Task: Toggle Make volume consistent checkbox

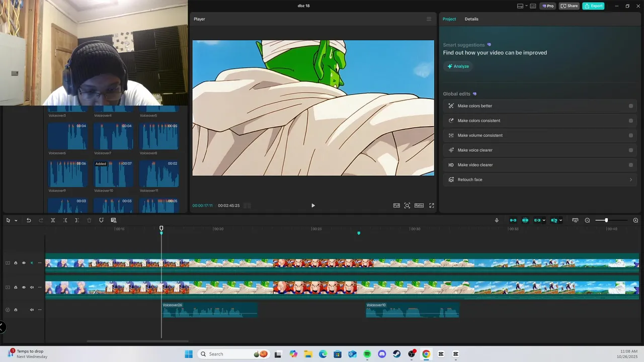Action: click(631, 135)
